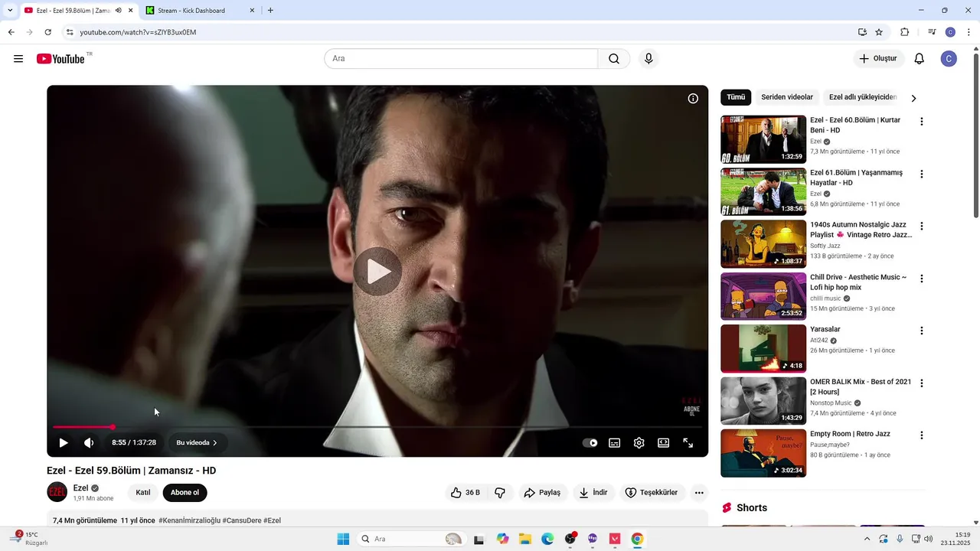Open options for 1940s Jazz playlist
The width and height of the screenshot is (980, 551).
click(x=922, y=227)
